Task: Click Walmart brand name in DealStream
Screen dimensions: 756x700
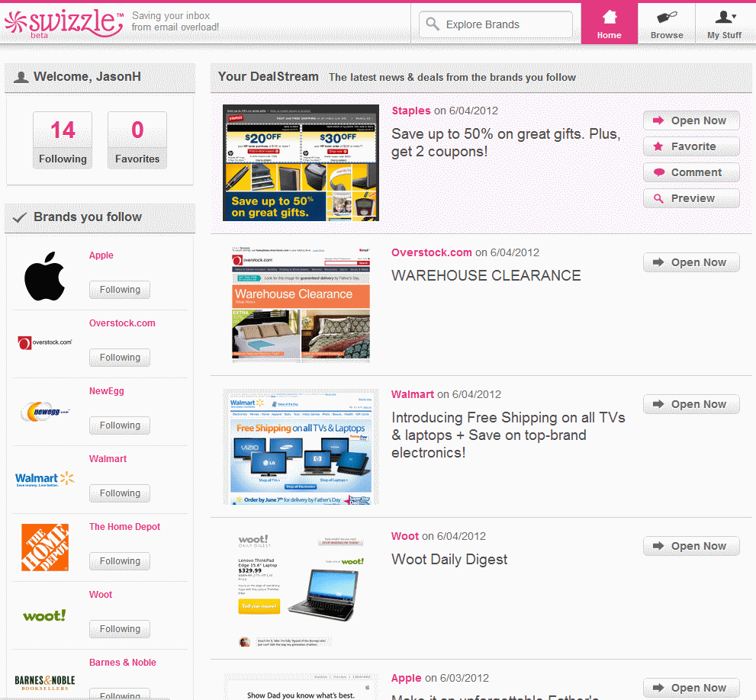Action: (x=412, y=394)
